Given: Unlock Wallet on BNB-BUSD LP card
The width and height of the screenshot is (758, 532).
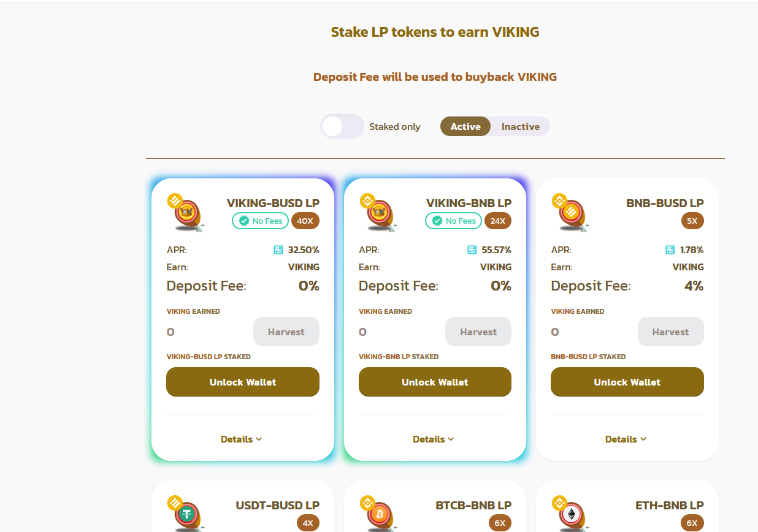Looking at the screenshot, I should point(627,382).
